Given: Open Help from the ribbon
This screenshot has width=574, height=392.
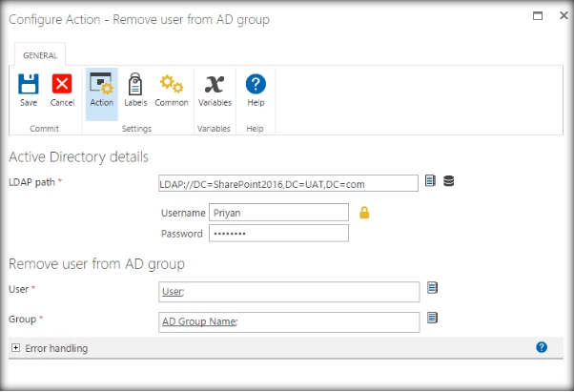Looking at the screenshot, I should pyautogui.click(x=256, y=91).
